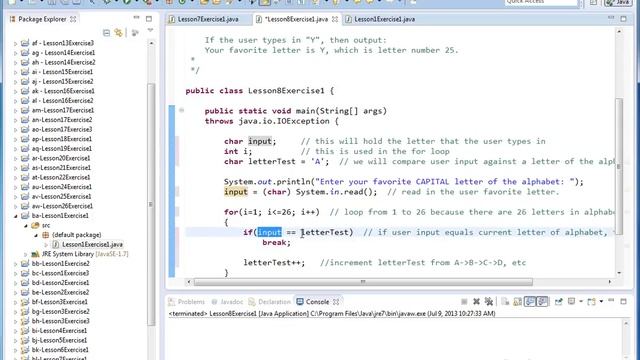Viewport: 640px width, 360px height.
Task: Click the ar-Lesson20Exercise1 project folder icon
Action: (25, 158)
